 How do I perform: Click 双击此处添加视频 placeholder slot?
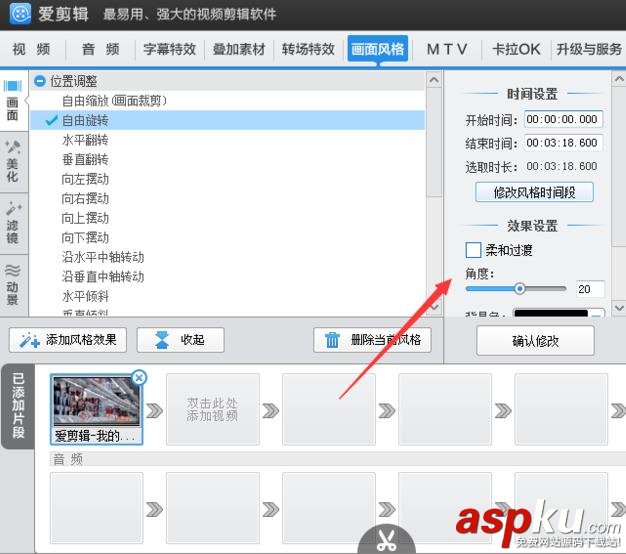213,410
